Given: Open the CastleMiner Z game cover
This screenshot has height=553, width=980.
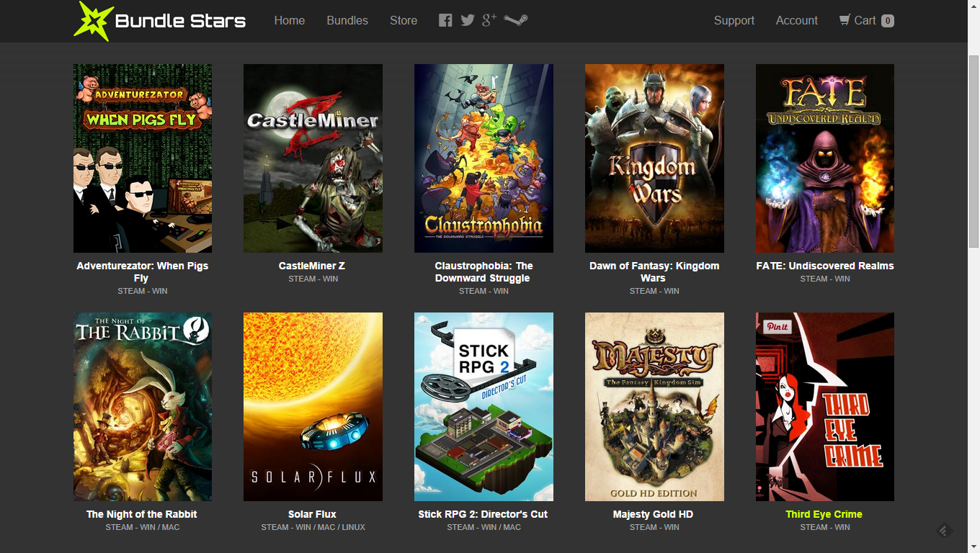Looking at the screenshot, I should tap(313, 158).
